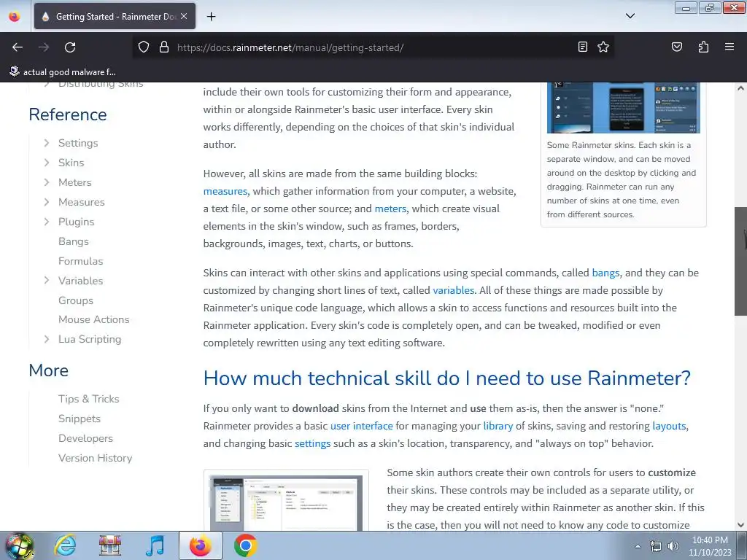Open Settings in the sidebar
The image size is (747, 560).
(78, 143)
